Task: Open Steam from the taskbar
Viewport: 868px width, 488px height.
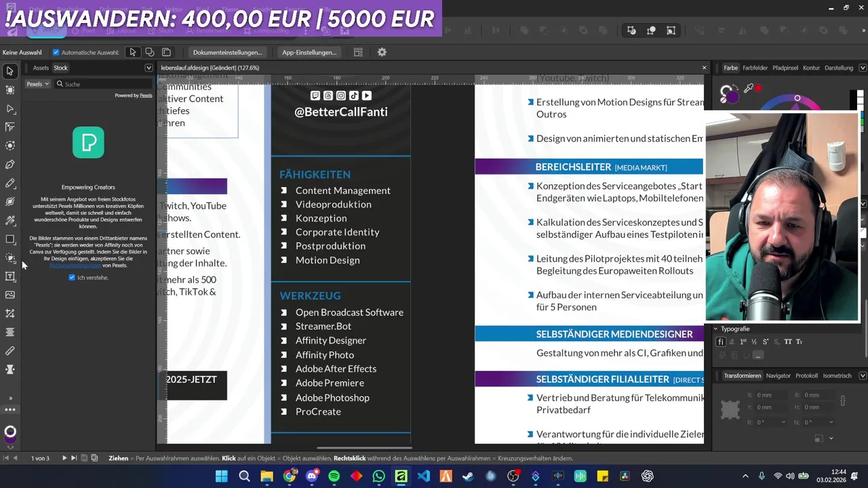Action: (x=468, y=476)
